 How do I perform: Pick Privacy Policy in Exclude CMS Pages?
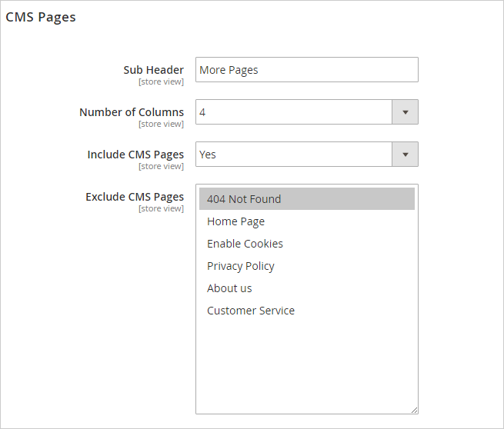(x=241, y=266)
